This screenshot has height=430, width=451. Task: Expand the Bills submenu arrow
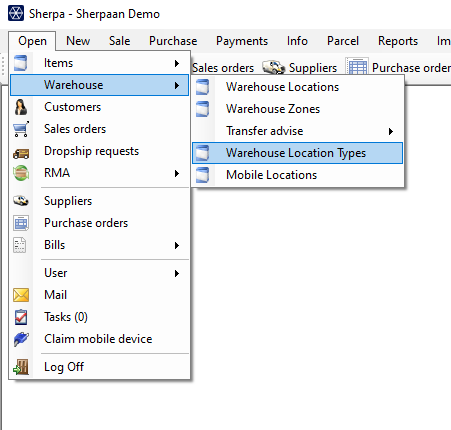pos(177,245)
